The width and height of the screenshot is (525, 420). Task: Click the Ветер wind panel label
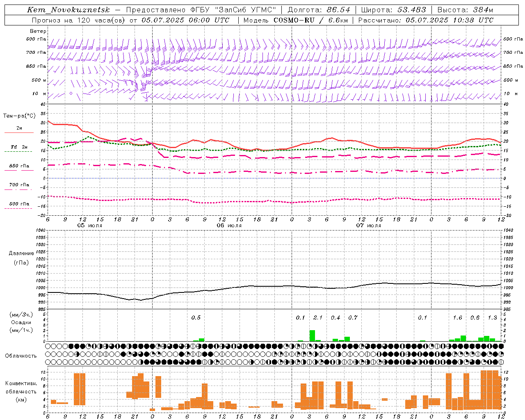pyautogui.click(x=38, y=31)
